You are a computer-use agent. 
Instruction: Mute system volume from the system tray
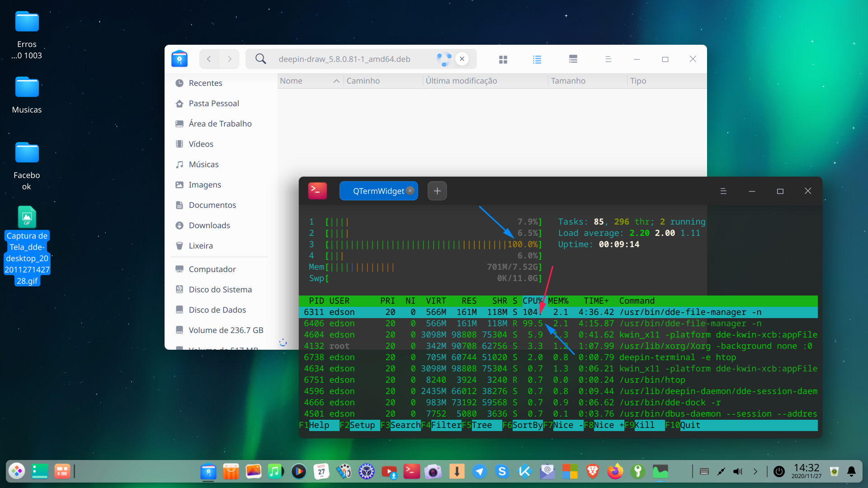(738, 471)
